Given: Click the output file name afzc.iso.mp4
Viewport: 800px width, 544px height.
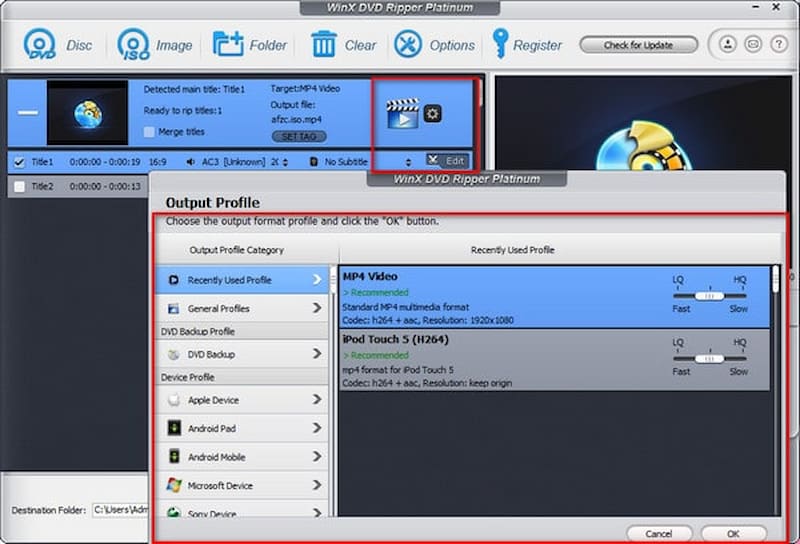Looking at the screenshot, I should coord(296,119).
